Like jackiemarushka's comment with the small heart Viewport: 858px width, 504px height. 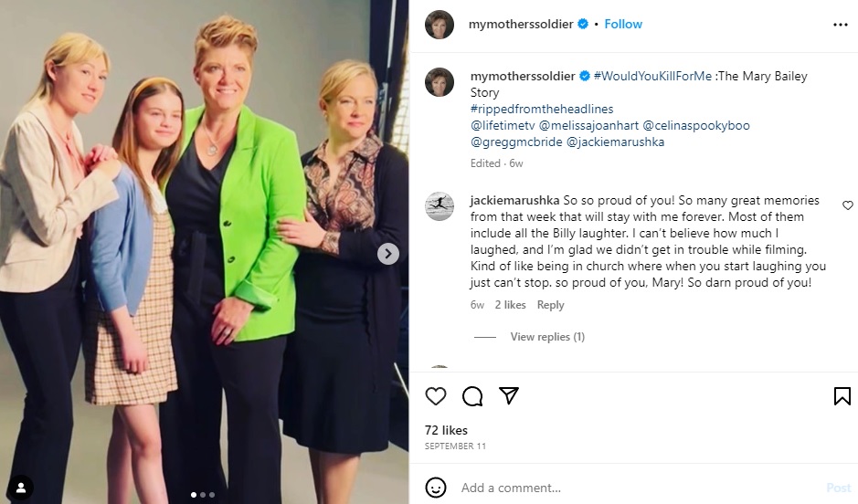coord(848,205)
